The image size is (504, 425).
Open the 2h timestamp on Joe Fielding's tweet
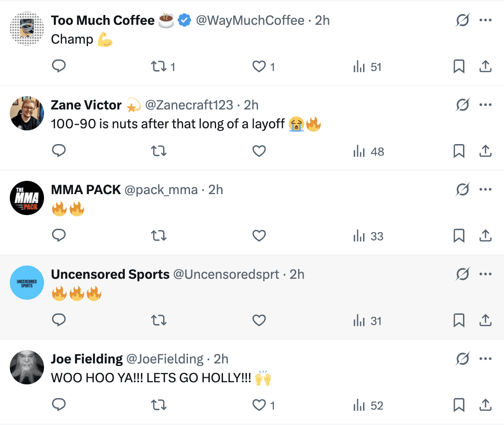pos(221,359)
